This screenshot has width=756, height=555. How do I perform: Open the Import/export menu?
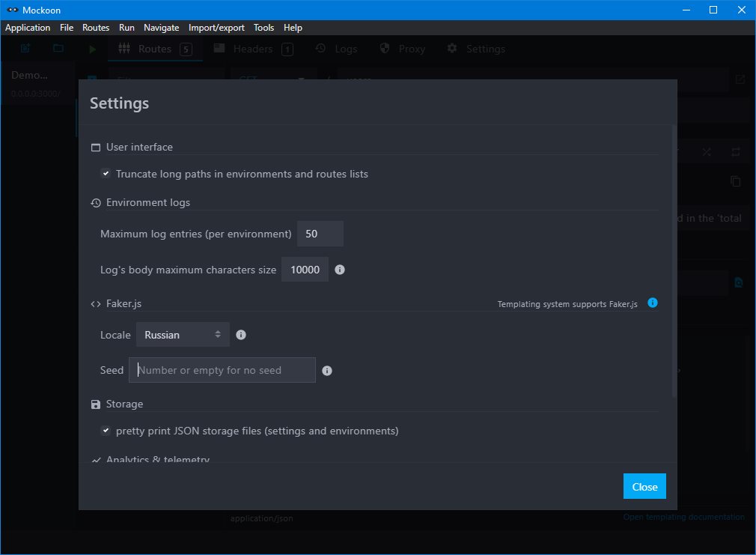216,28
